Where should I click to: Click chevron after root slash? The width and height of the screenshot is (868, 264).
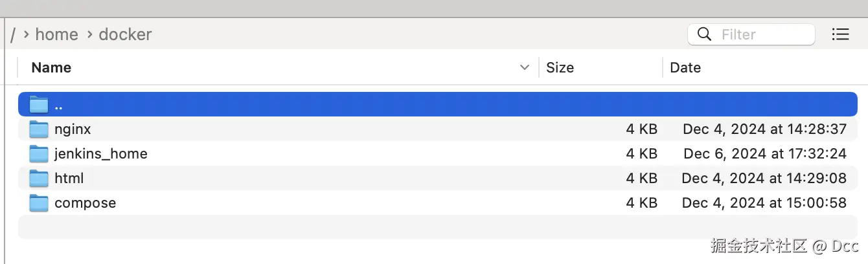(x=26, y=34)
